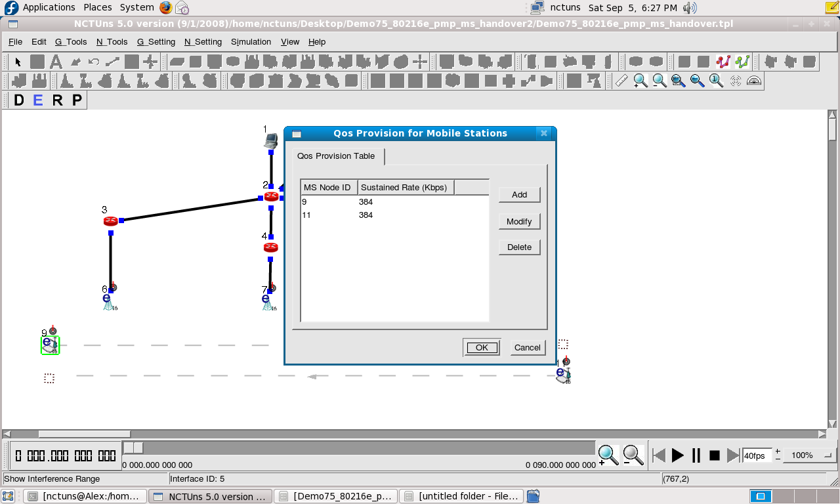
Task: Zoom out the timeline with bottom magnifier minus
Action: [x=633, y=454]
